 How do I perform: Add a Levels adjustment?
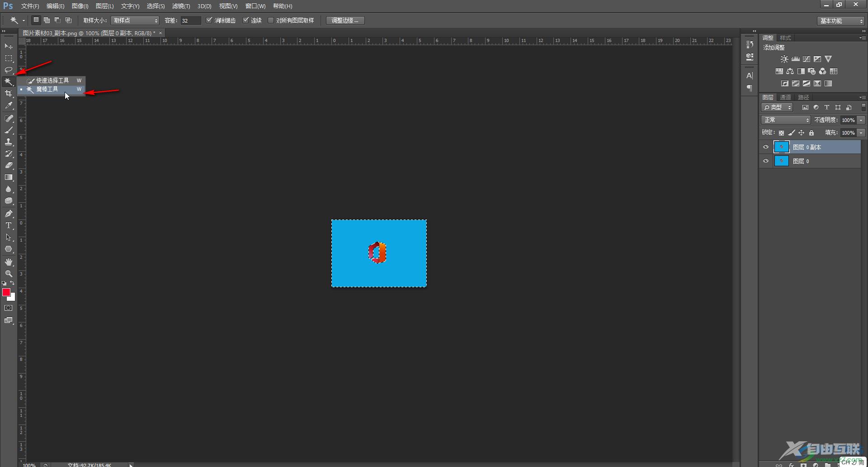(x=796, y=59)
